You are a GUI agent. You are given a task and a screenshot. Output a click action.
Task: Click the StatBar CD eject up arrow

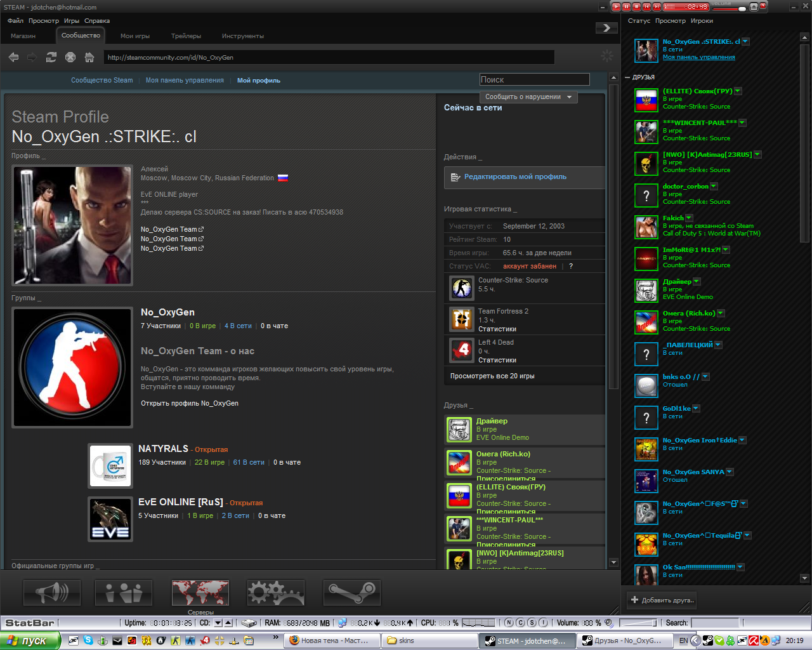click(x=228, y=623)
